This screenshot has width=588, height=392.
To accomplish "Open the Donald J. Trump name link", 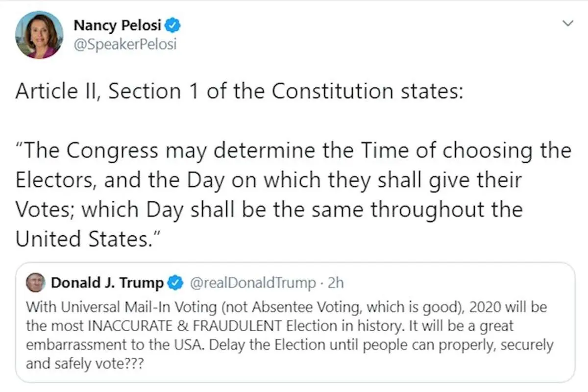I will [108, 283].
